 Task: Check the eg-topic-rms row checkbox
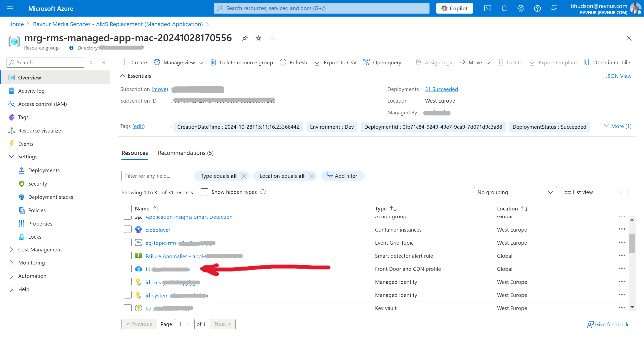pyautogui.click(x=128, y=242)
